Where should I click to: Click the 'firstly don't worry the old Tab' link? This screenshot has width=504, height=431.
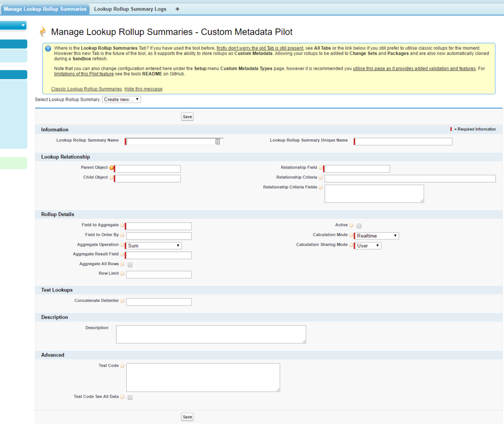click(260, 48)
